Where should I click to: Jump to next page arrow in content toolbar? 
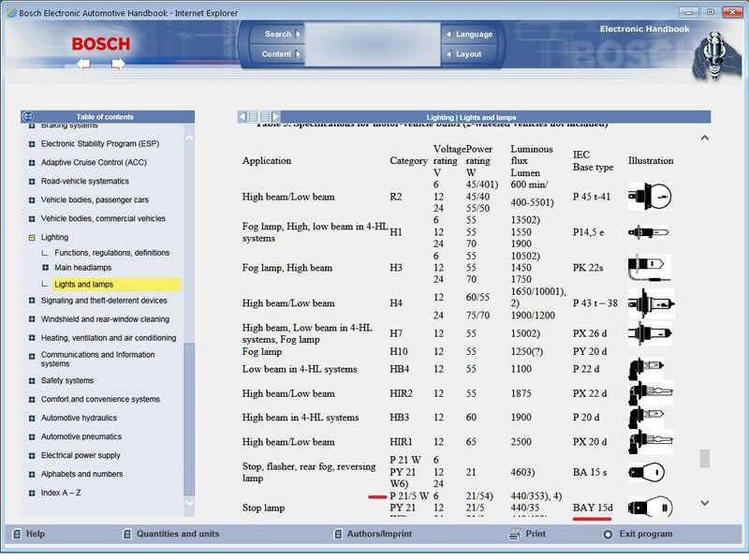click(275, 116)
